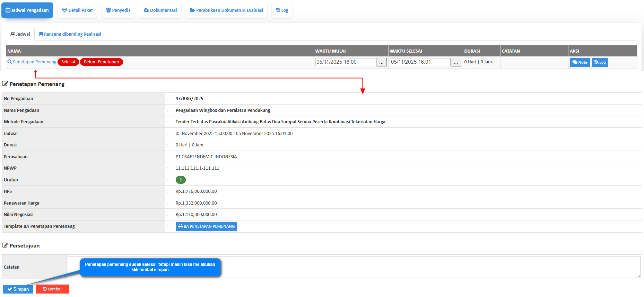Click the Simpan button
Viewport: 644px width, 297px height.
pos(18,289)
